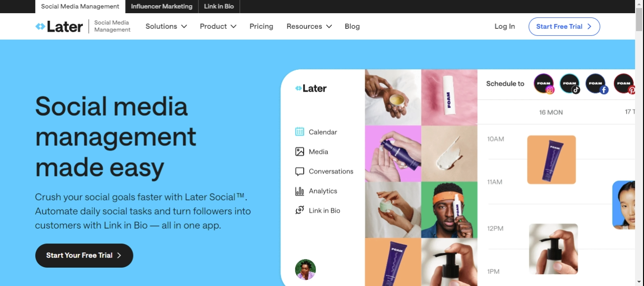This screenshot has height=286, width=644.
Task: Expand the Resources dropdown menu
Action: [x=309, y=26]
